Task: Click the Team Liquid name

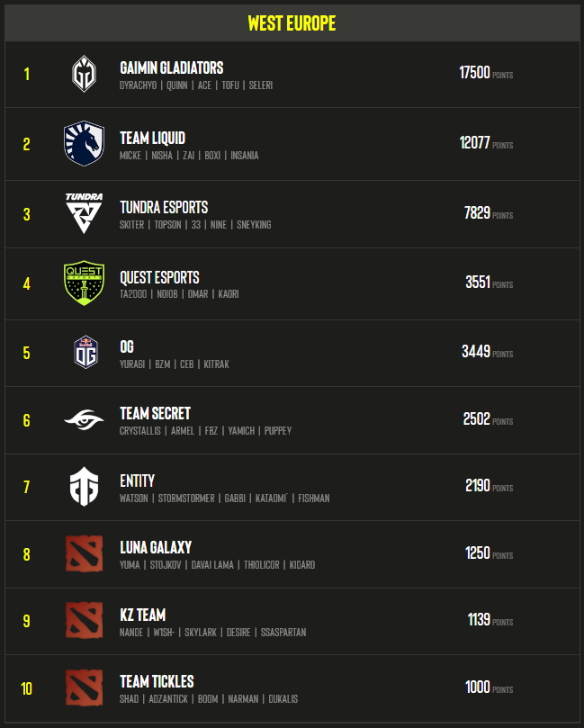Action: [x=152, y=138]
